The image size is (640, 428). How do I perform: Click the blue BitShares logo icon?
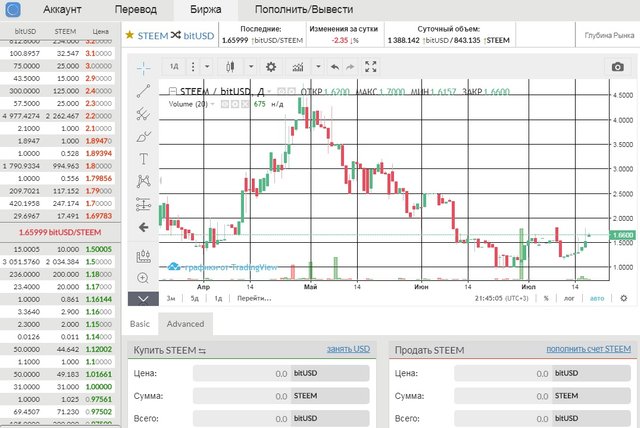(x=13, y=9)
